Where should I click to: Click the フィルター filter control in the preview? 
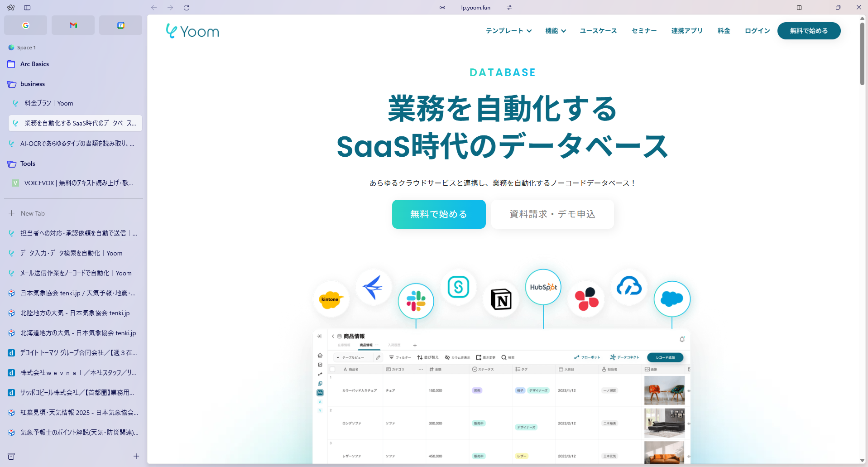coord(400,357)
